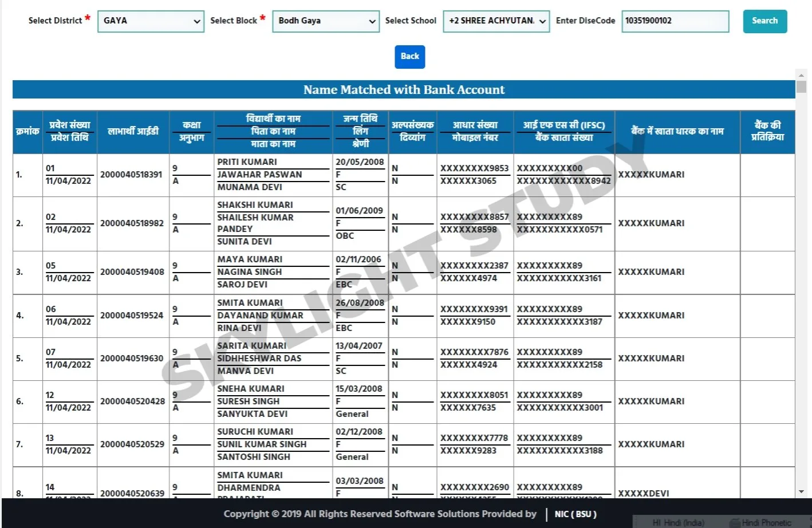Click student name SNEHA KUMARI

coord(251,389)
